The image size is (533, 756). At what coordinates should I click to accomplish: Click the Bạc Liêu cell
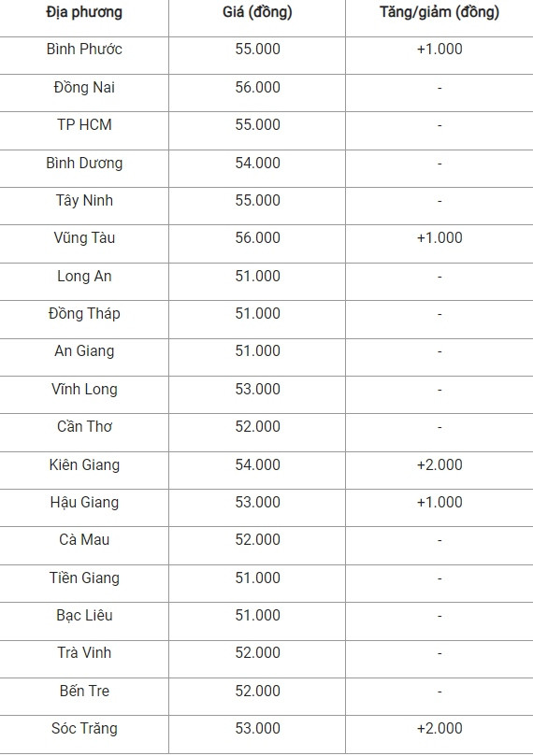pyautogui.click(x=84, y=616)
